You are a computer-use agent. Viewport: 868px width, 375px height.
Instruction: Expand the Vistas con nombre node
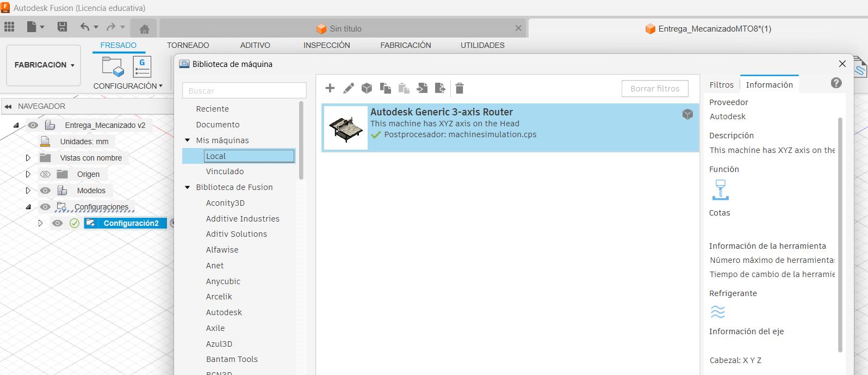[28, 158]
